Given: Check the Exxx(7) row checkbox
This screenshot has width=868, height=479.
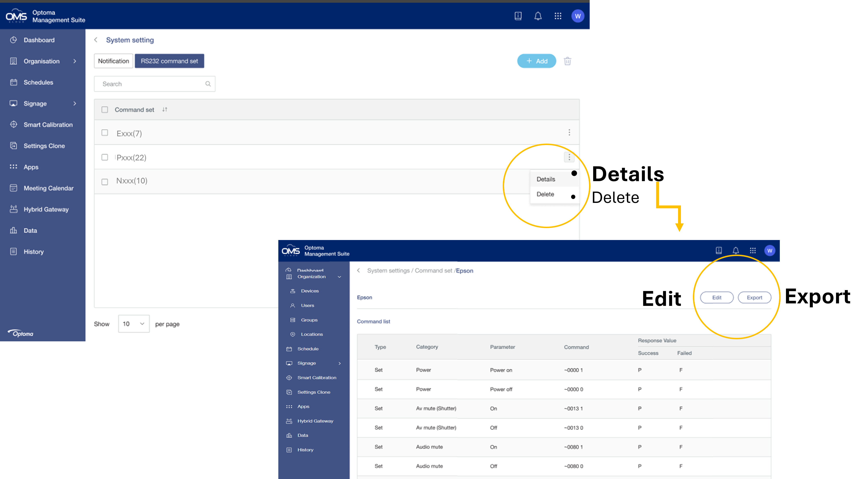Looking at the screenshot, I should pos(105,133).
